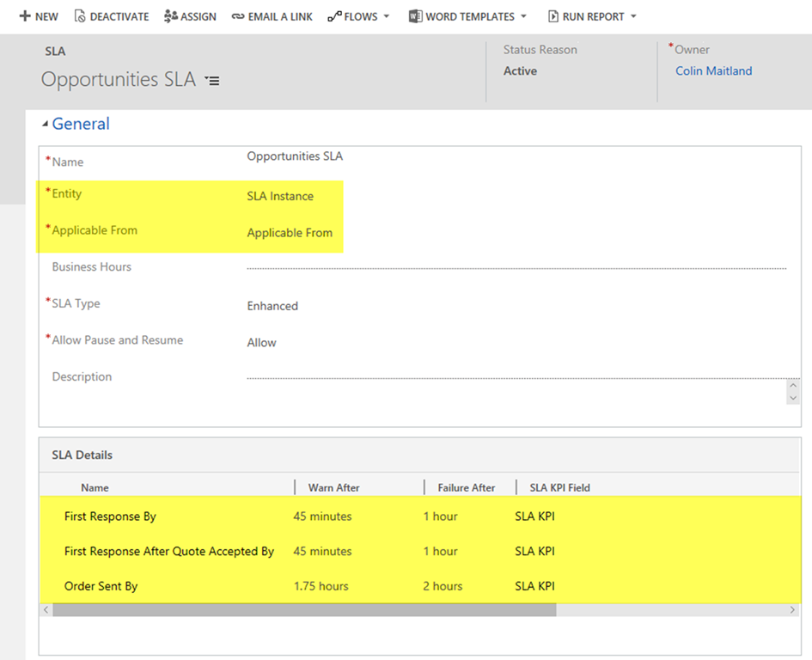Collapse the General section

point(46,125)
